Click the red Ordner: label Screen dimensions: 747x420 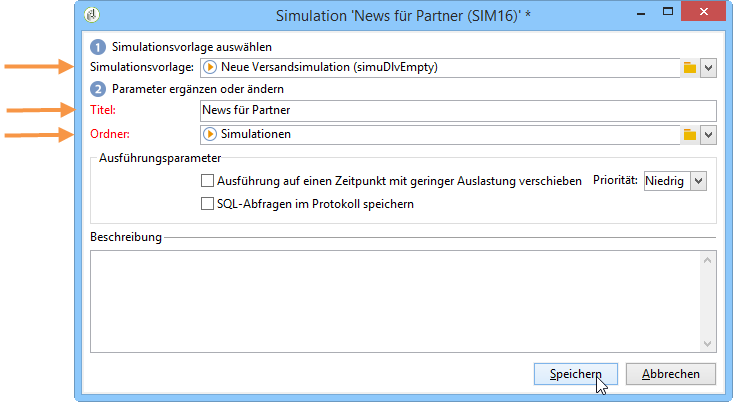(110, 134)
